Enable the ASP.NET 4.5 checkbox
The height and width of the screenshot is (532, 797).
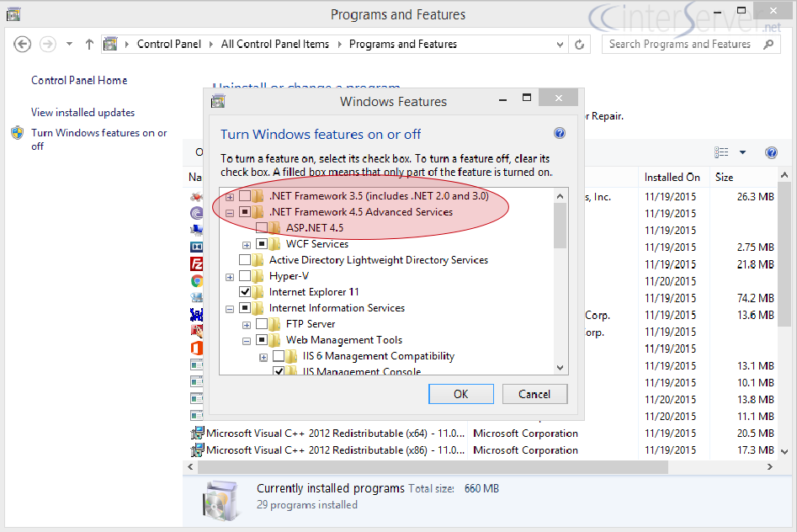262,228
